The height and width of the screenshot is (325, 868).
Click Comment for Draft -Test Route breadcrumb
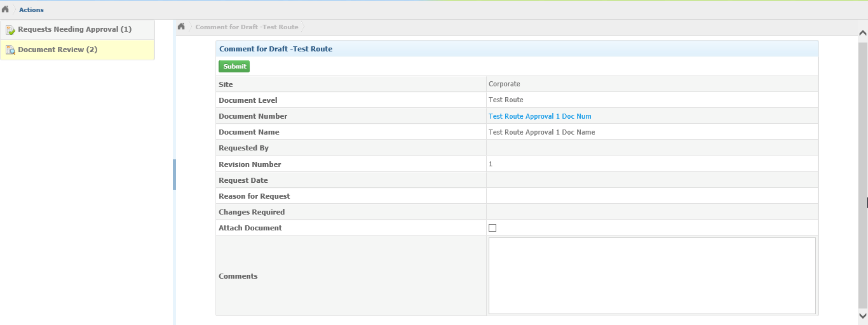pyautogui.click(x=247, y=27)
